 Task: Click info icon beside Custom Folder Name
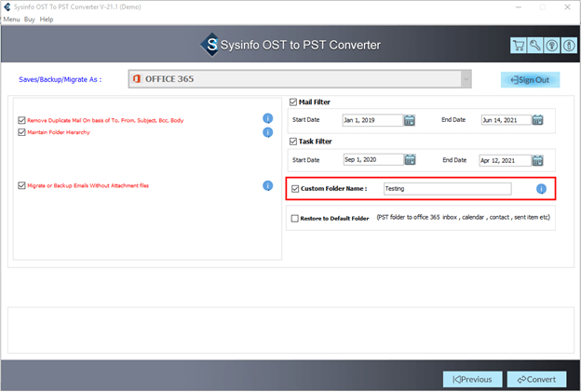(541, 189)
